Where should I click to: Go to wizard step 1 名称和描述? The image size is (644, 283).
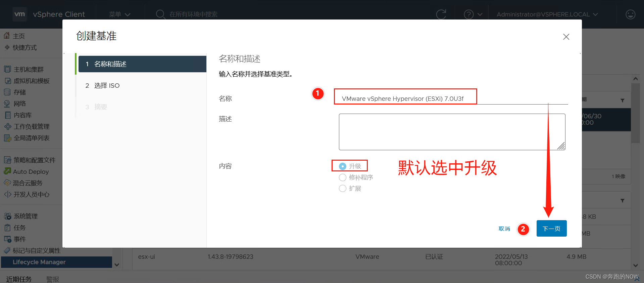(142, 64)
